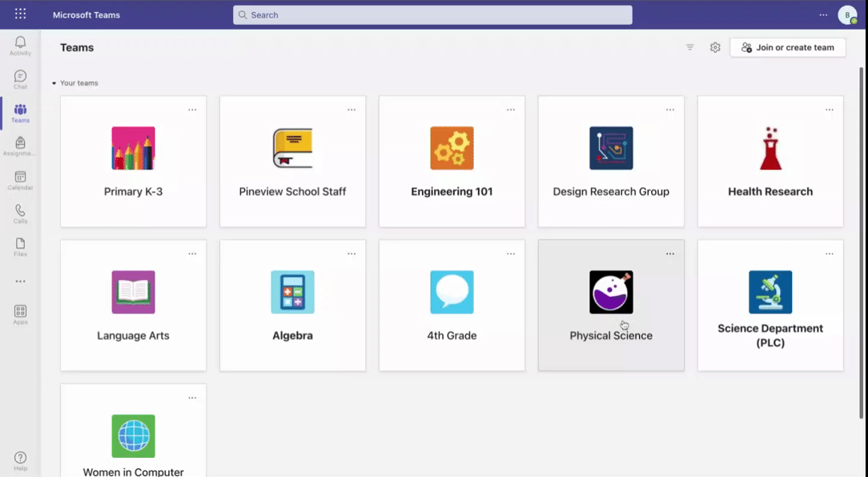Open the top-right more options menu

(x=823, y=14)
